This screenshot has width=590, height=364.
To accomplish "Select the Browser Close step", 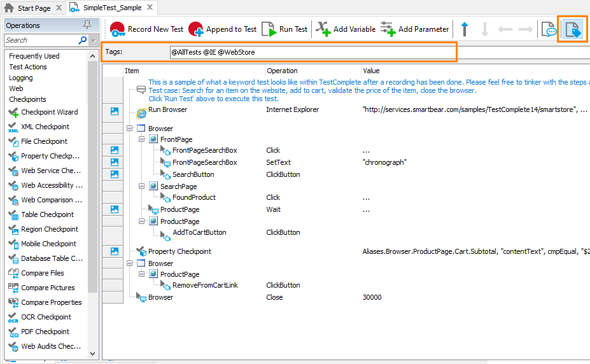I will point(160,297).
